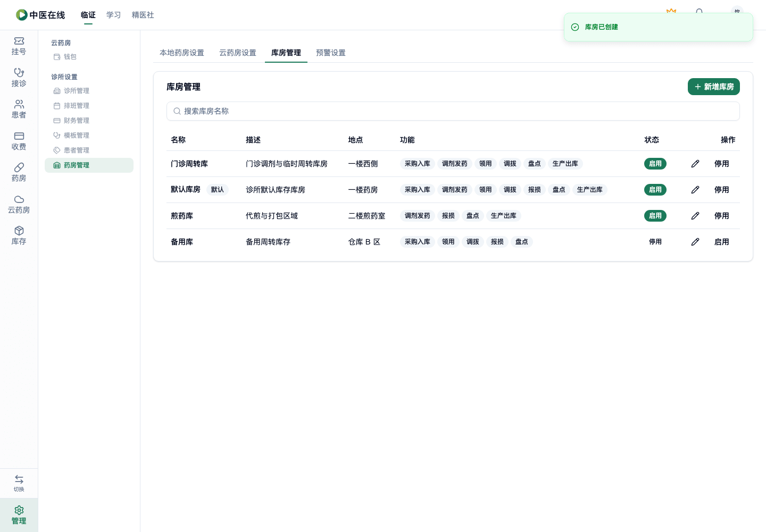Click the 搜索库房名称 search field

click(453, 111)
